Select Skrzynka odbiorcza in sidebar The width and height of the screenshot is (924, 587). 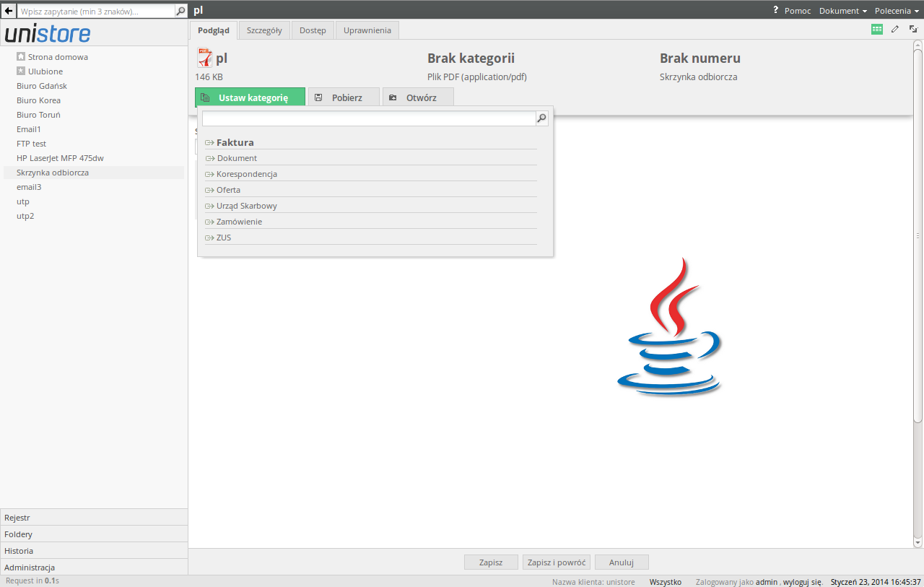[94, 173]
